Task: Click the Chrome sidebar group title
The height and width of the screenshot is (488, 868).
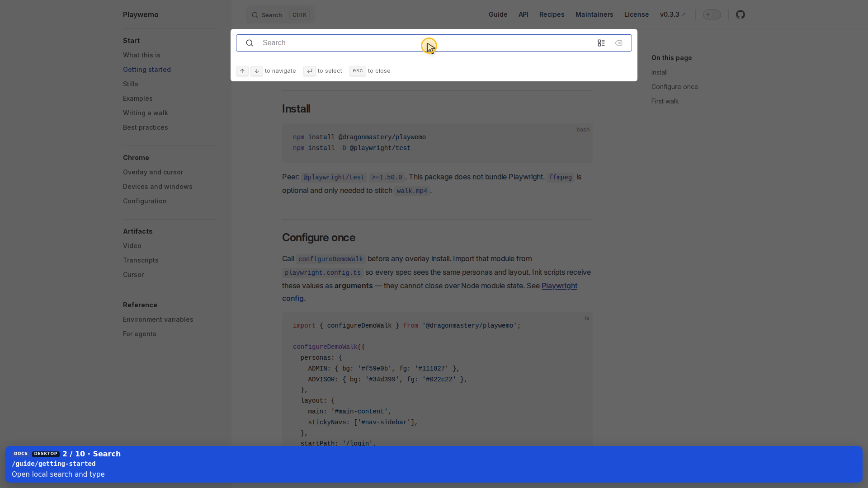Action: [x=136, y=158]
